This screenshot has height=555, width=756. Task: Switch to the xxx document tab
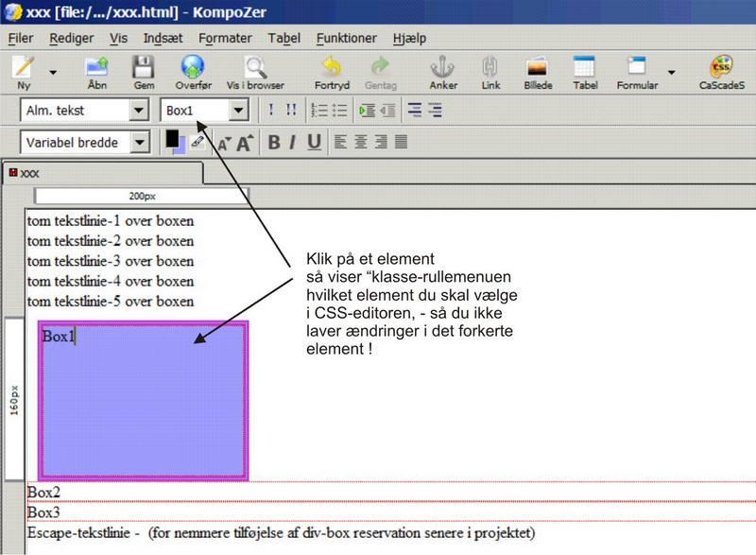tap(30, 174)
